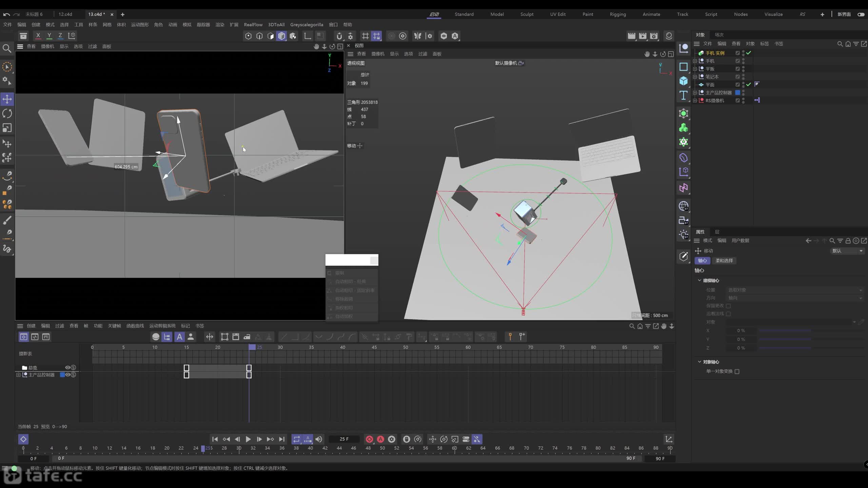This screenshot has width=868, height=488.
Task: Select the 轴心 tab button
Action: tap(702, 261)
